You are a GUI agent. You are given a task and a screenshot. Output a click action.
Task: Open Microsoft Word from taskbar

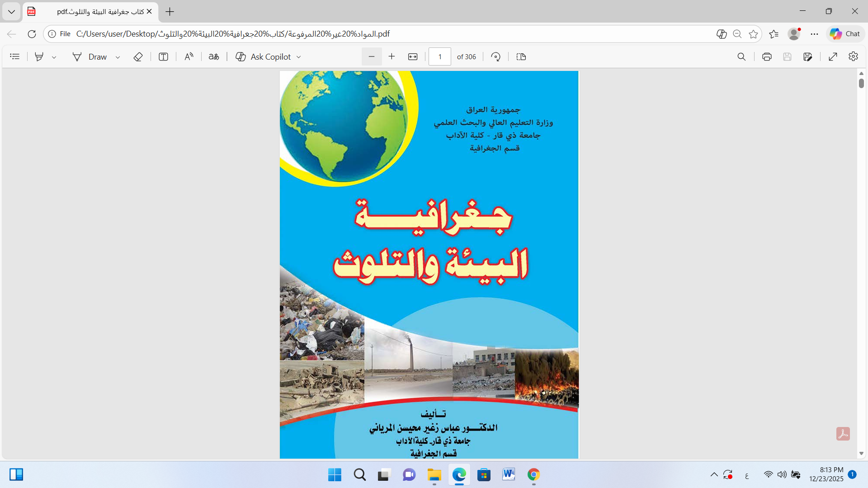pos(509,475)
